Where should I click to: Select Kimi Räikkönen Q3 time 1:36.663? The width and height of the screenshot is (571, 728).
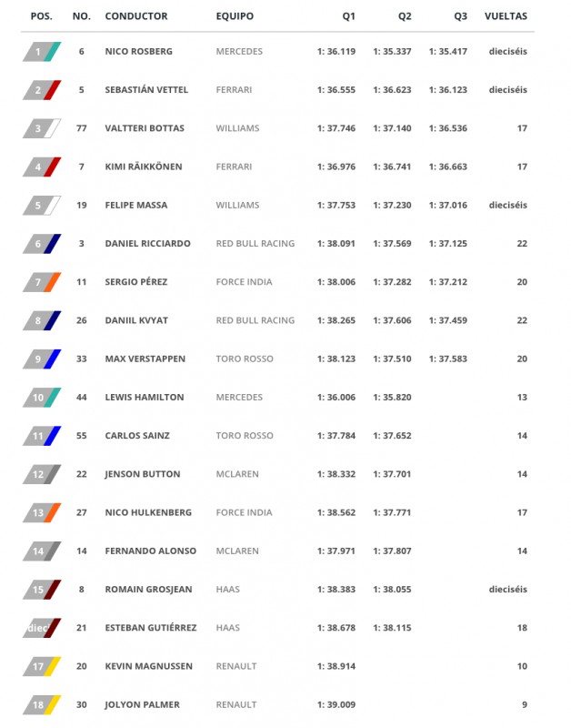tap(447, 167)
